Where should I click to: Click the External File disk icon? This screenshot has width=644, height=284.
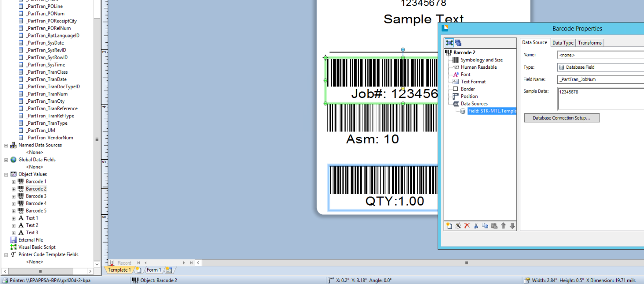click(x=13, y=240)
